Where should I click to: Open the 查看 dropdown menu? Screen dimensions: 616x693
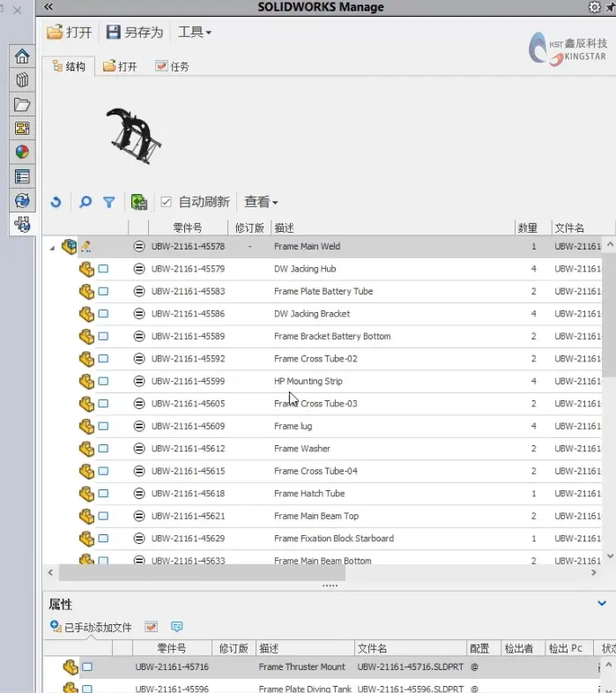pyautogui.click(x=261, y=202)
